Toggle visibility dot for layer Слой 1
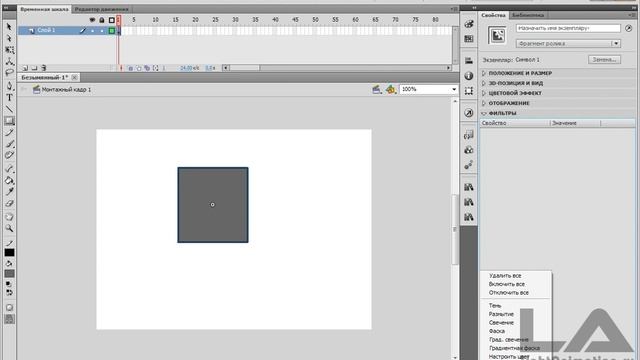Image resolution: width=640 pixels, height=360 pixels. point(92,31)
